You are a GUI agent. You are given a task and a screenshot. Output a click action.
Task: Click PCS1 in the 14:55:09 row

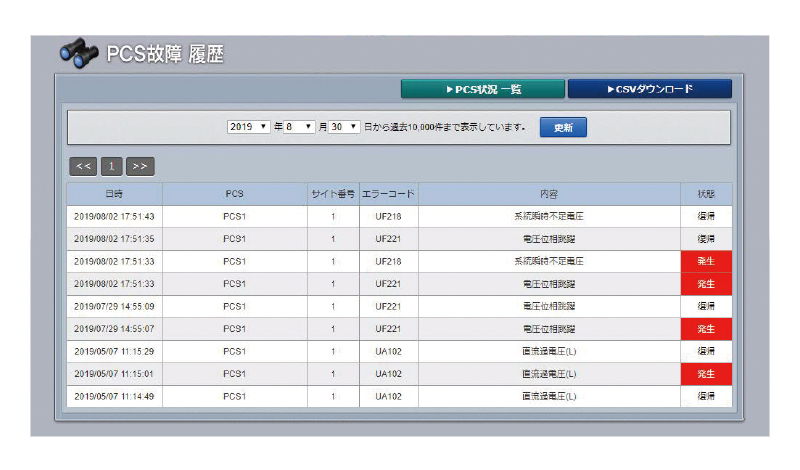(x=235, y=306)
